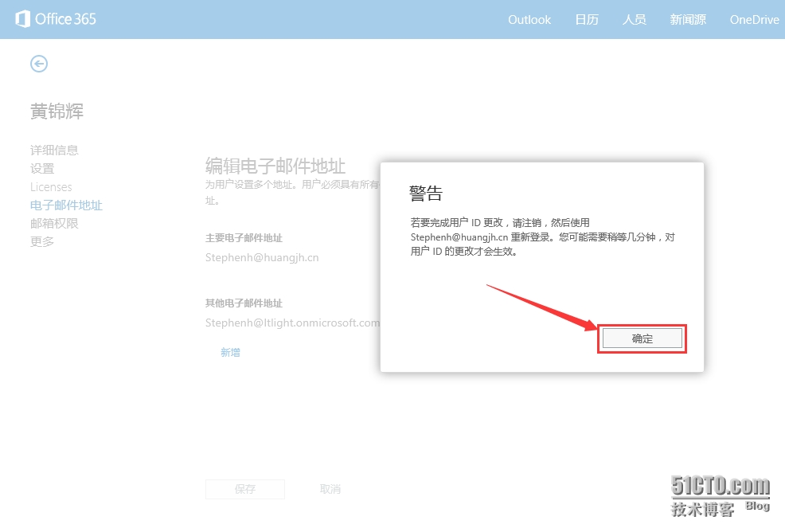Viewport: 785px width, 532px height.
Task: Go back using the circled arrow icon
Action: 39,64
